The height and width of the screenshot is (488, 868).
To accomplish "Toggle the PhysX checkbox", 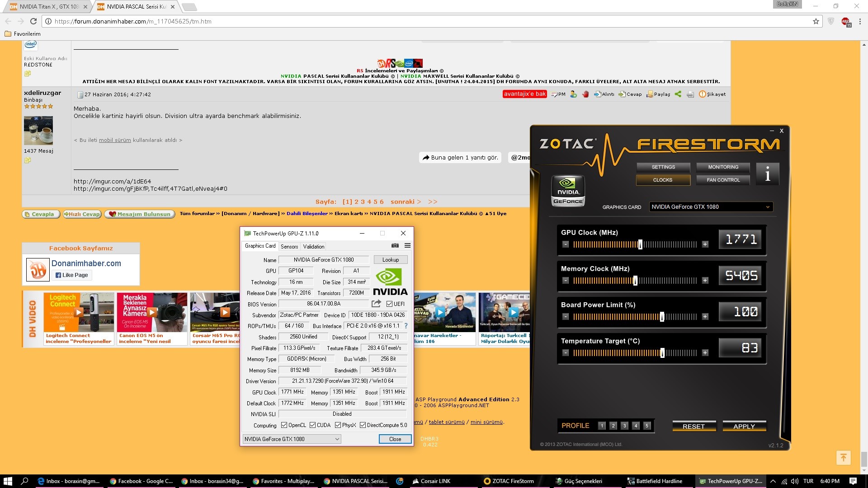I will 338,425.
